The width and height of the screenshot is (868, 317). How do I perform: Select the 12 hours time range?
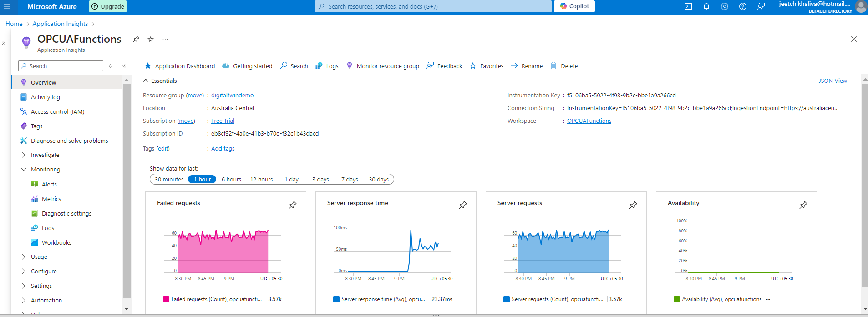coord(261,179)
